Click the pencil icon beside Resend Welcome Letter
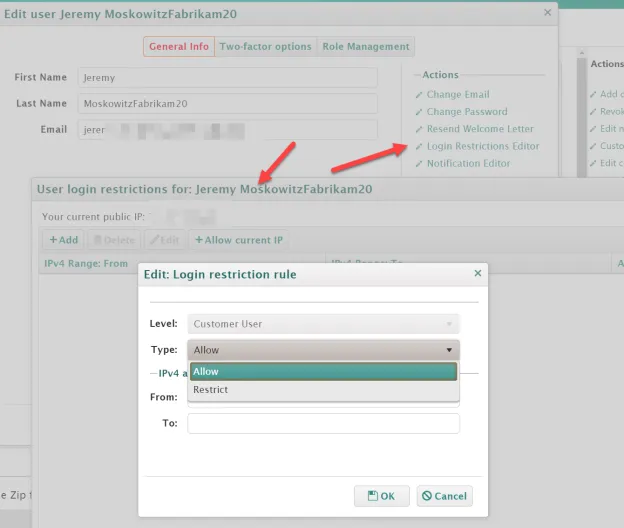Image resolution: width=624 pixels, height=528 pixels. (x=419, y=129)
